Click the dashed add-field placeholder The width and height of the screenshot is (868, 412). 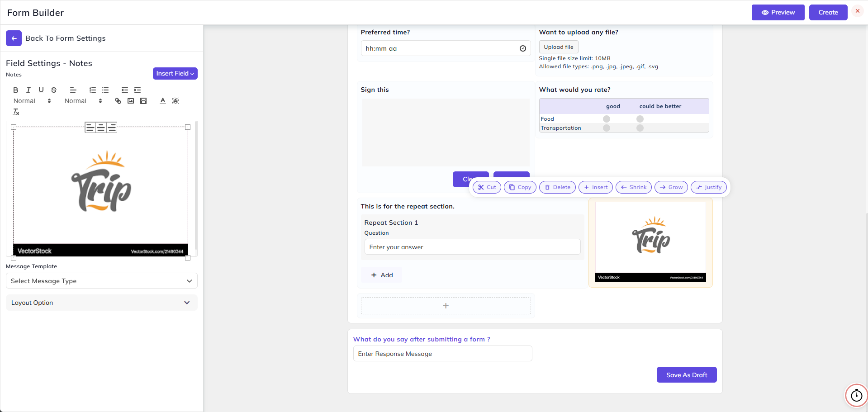point(446,306)
